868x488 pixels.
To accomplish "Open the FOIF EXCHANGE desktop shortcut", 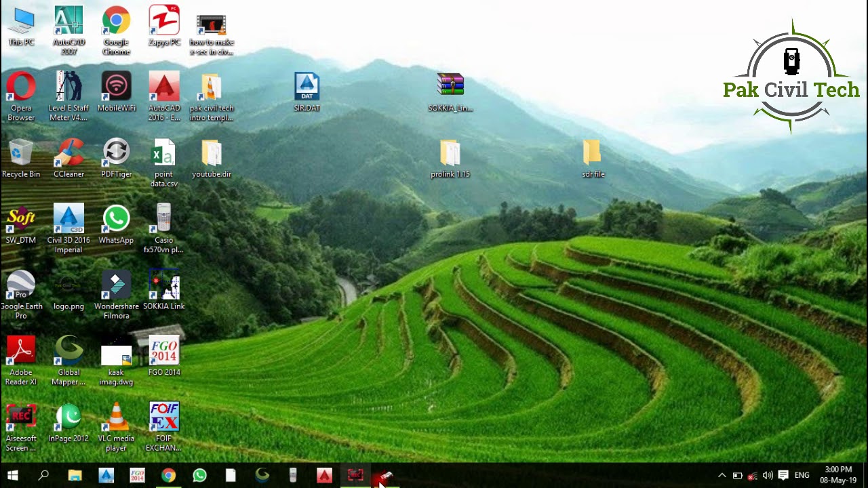I will click(164, 428).
